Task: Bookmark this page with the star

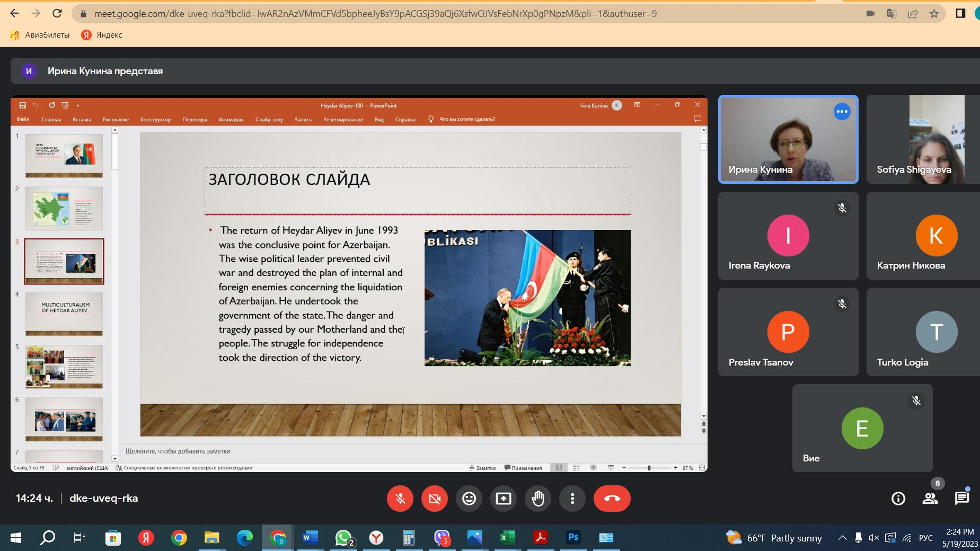Action: [934, 14]
